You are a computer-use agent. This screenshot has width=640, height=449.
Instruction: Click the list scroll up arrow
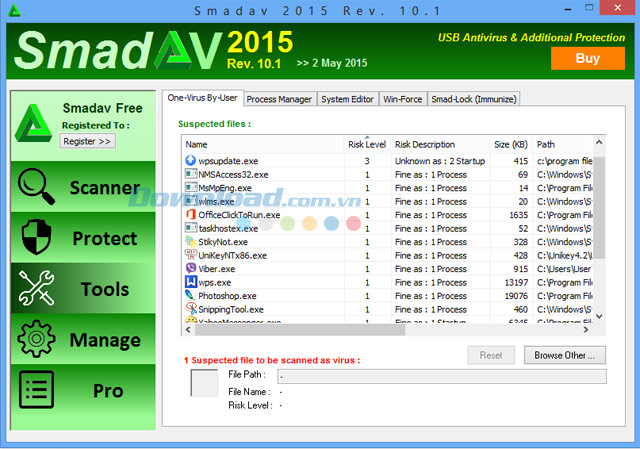click(599, 142)
